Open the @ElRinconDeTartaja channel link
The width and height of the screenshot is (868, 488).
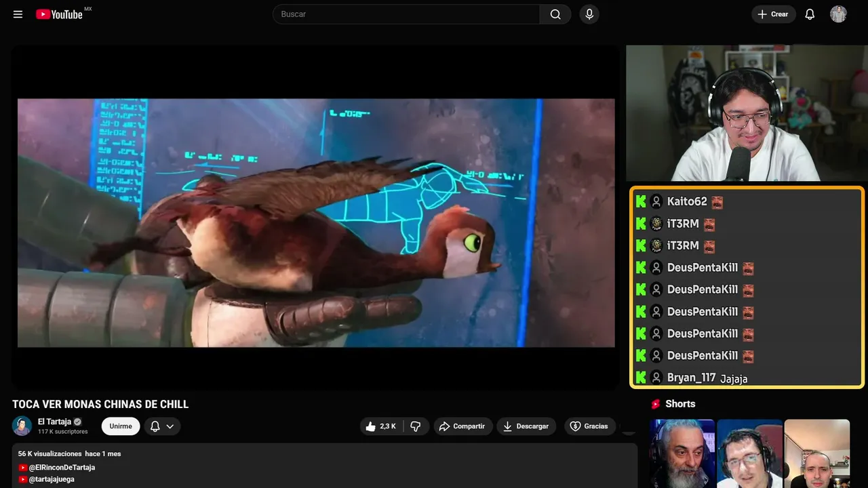click(62, 468)
